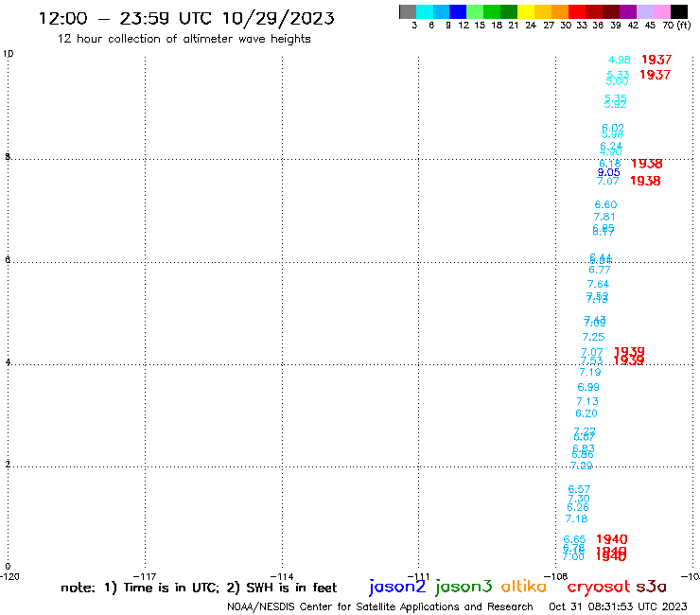This screenshot has width=700, height=615.
Task: Click the dark blue 12 ft legend swatch
Action: [x=458, y=11]
